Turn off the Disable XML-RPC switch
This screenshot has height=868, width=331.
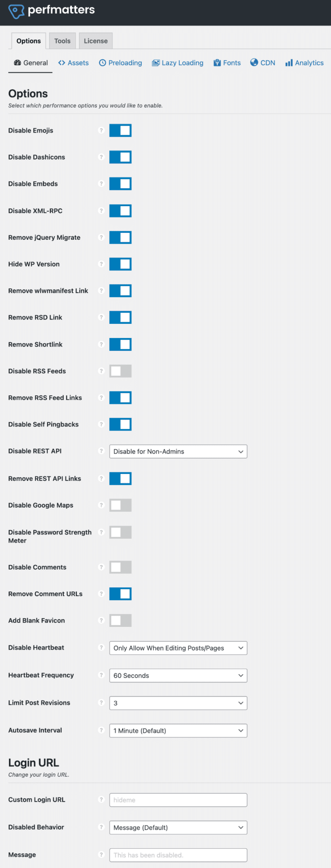120,211
